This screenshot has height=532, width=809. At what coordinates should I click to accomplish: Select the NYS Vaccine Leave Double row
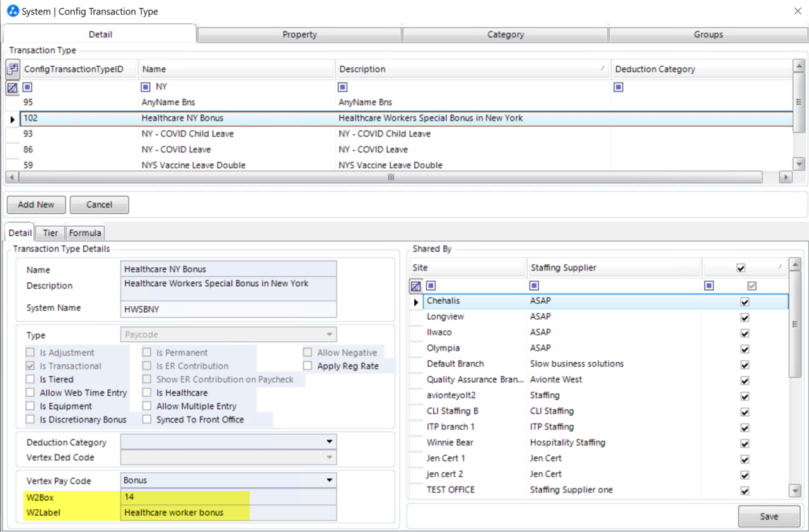point(406,165)
